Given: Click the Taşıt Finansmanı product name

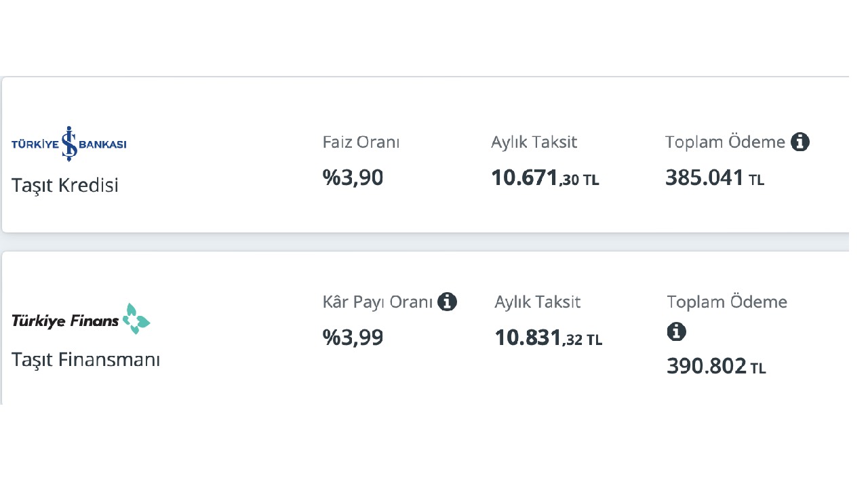Looking at the screenshot, I should point(86,360).
